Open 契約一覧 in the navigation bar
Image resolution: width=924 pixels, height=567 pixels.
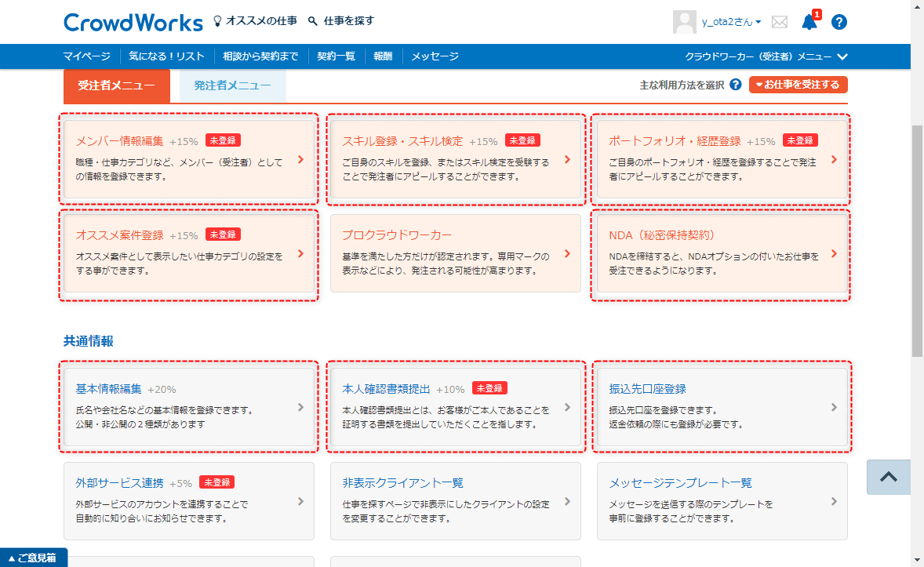[336, 56]
